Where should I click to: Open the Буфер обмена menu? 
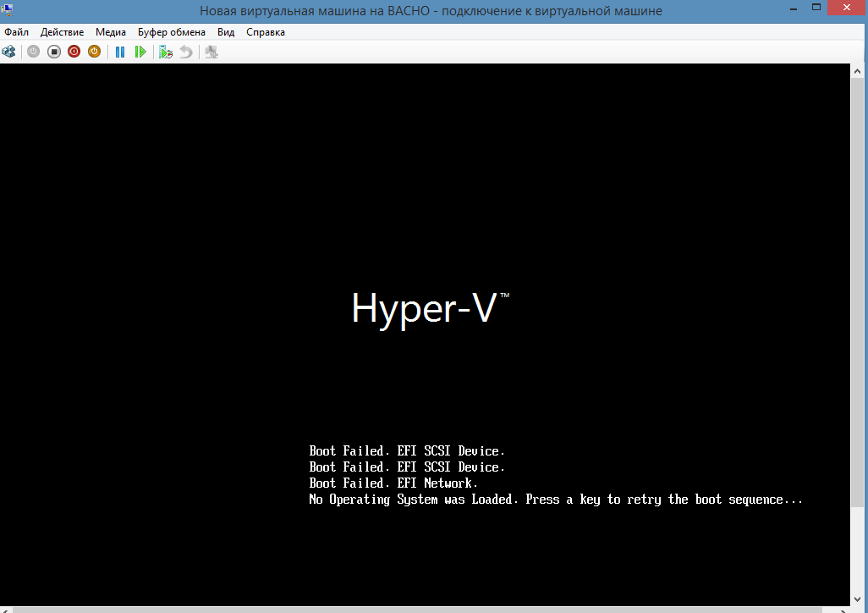pos(172,32)
